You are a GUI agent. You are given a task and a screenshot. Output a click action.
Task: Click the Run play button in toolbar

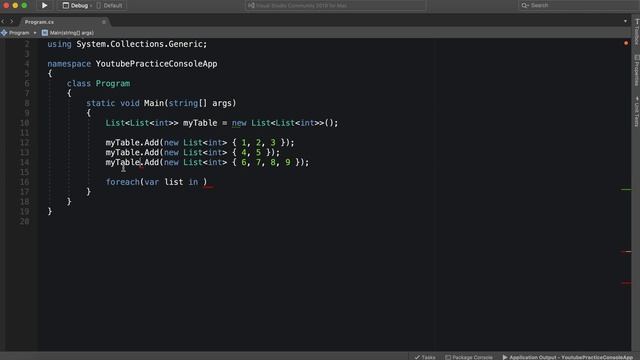(44, 5)
